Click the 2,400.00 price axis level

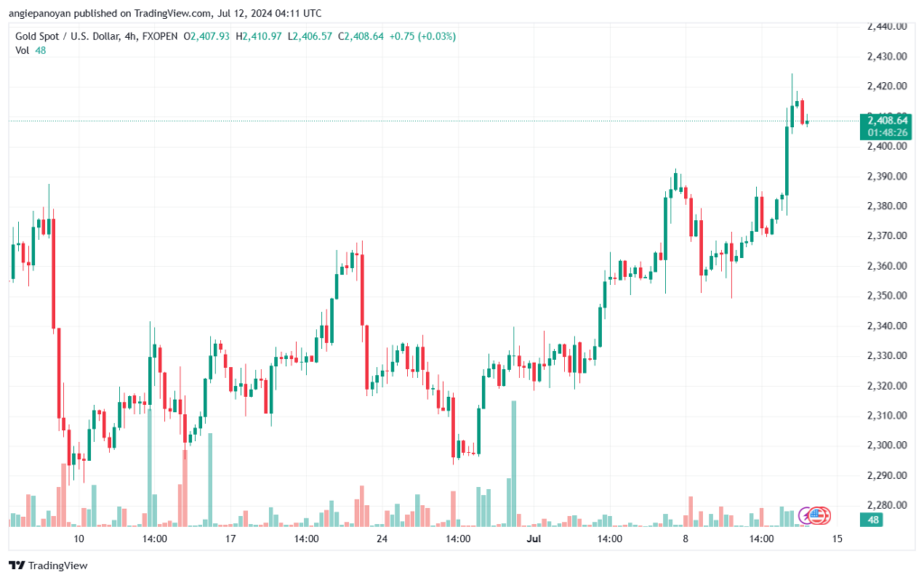[x=887, y=146]
